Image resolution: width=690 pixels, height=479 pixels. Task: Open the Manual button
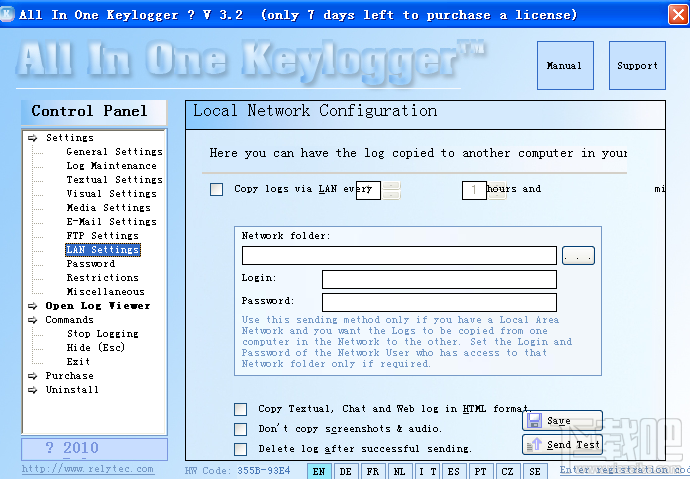[x=565, y=66]
